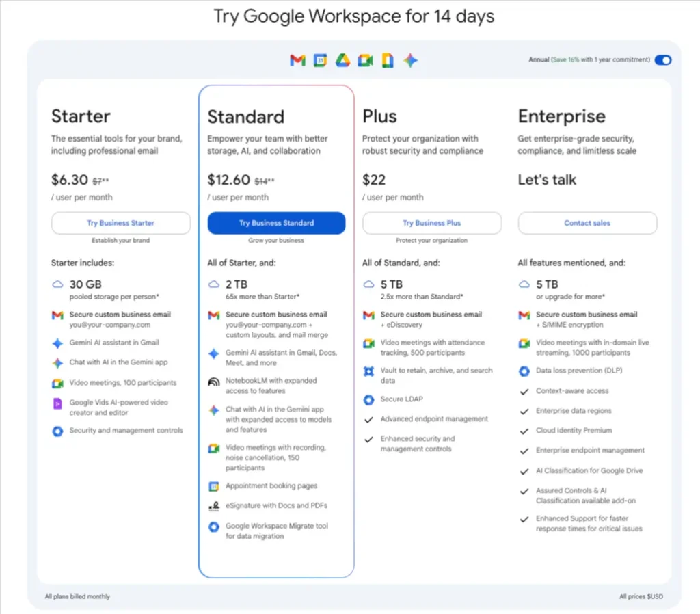Select the Google Calendar icon at the top
700x614 pixels.
319,60
